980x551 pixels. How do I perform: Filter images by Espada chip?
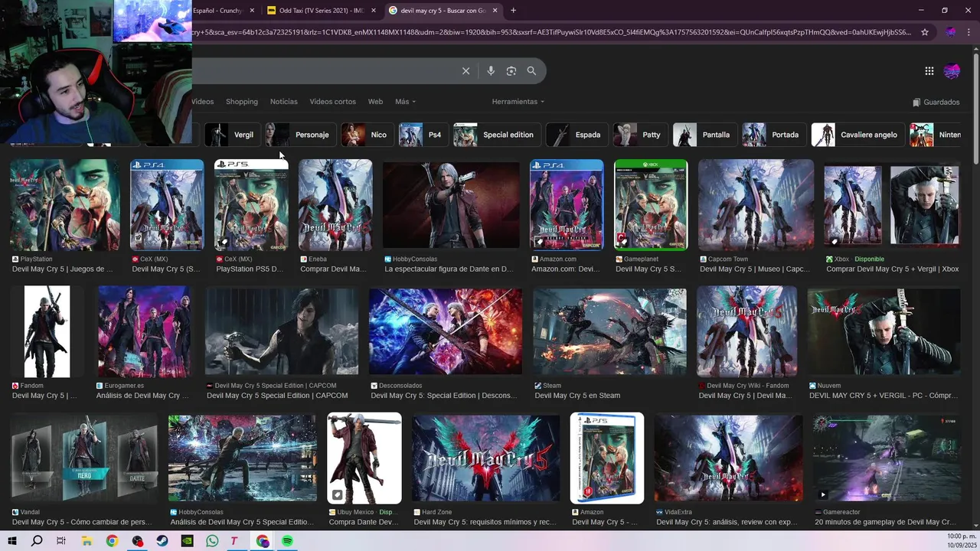coord(577,135)
